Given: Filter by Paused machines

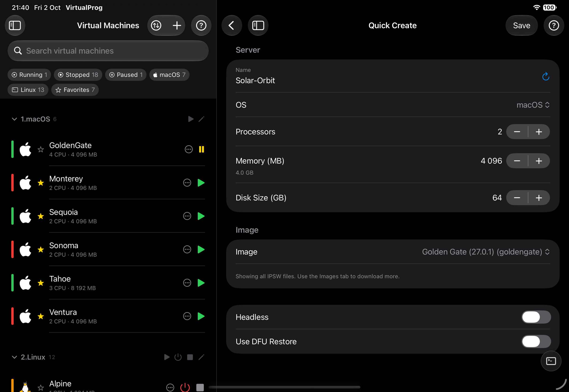Looking at the screenshot, I should [126, 75].
